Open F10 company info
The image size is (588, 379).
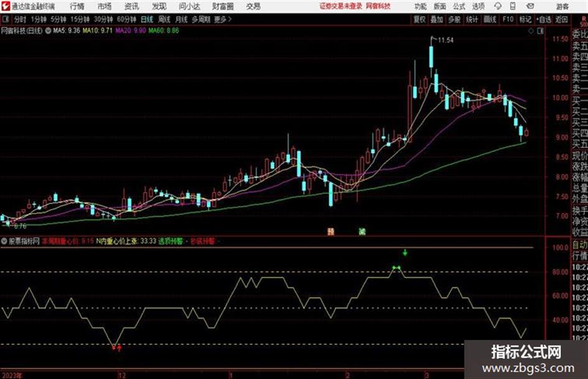(508, 19)
